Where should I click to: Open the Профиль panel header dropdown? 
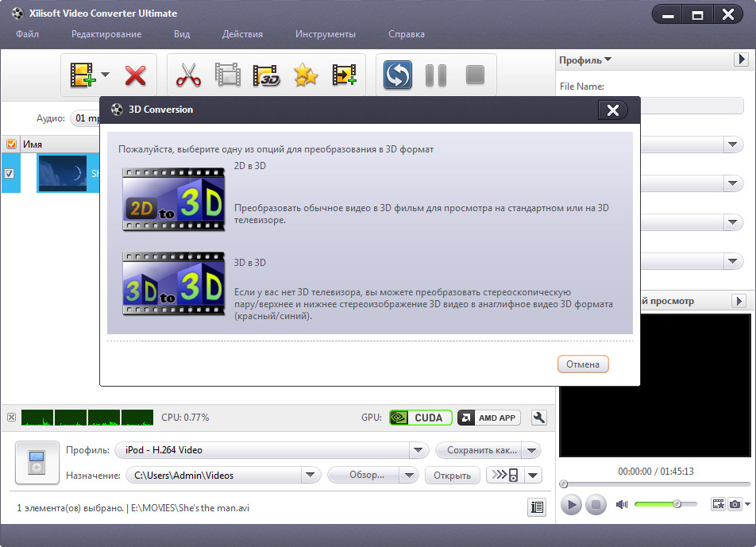pos(585,60)
